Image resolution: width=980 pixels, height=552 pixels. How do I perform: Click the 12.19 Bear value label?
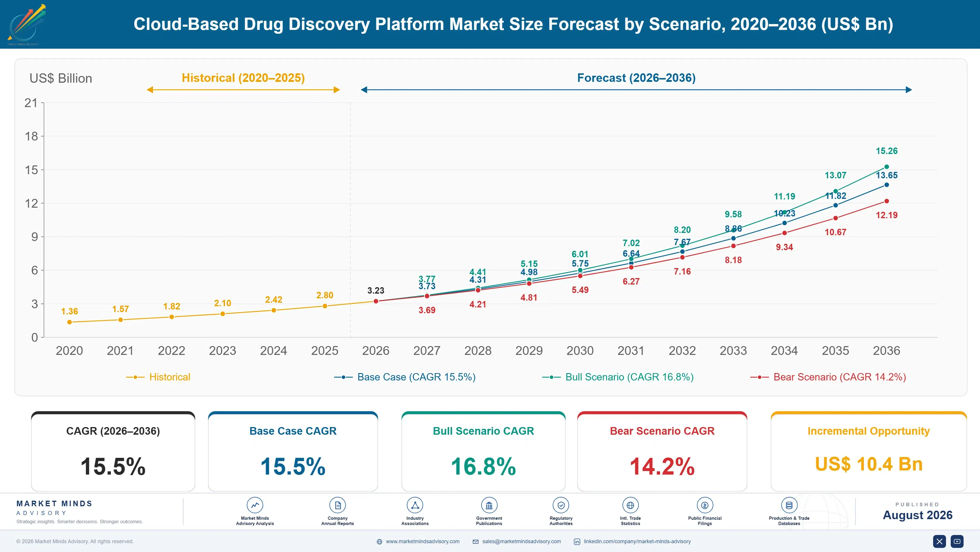(887, 216)
